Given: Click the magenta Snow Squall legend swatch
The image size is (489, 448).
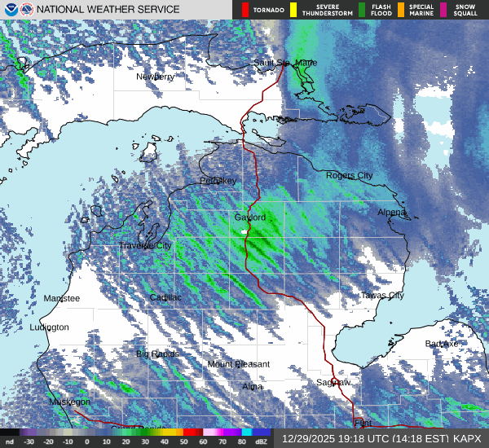Looking at the screenshot, I should (x=443, y=10).
